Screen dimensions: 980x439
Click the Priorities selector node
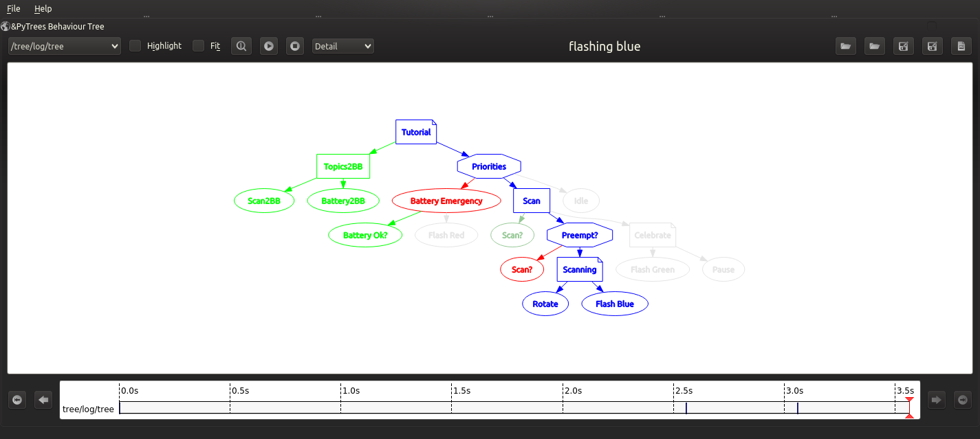489,166
